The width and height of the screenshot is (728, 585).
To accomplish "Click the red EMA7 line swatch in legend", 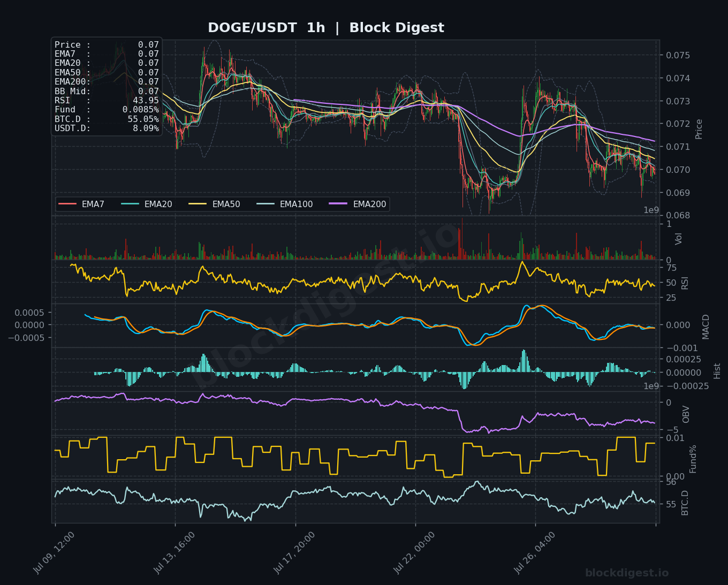I will pos(67,204).
